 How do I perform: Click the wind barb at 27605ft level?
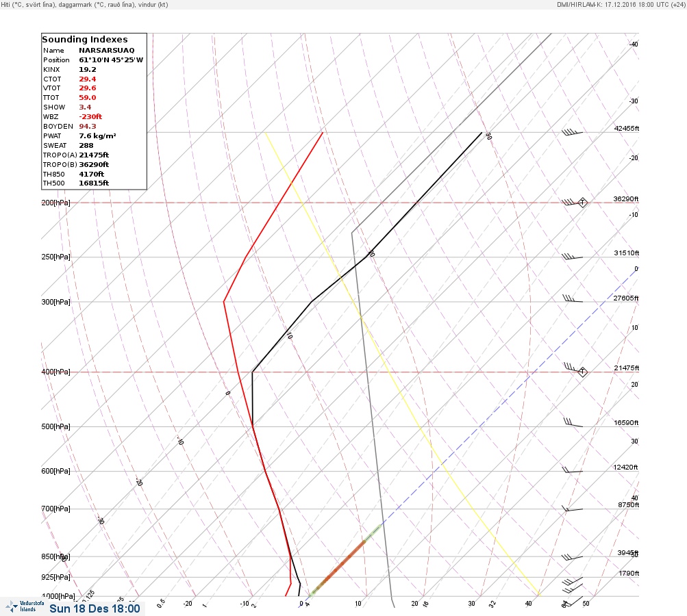coord(572,299)
